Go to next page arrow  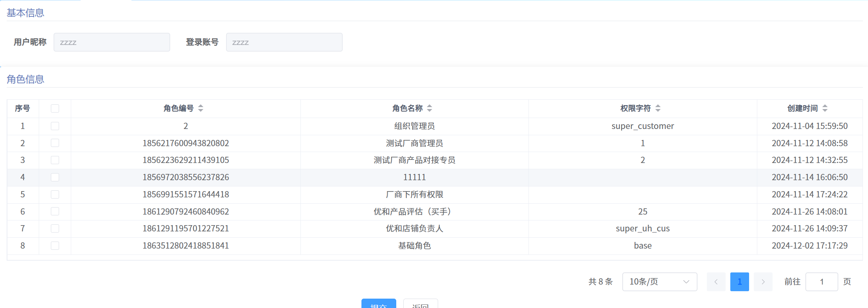click(763, 282)
